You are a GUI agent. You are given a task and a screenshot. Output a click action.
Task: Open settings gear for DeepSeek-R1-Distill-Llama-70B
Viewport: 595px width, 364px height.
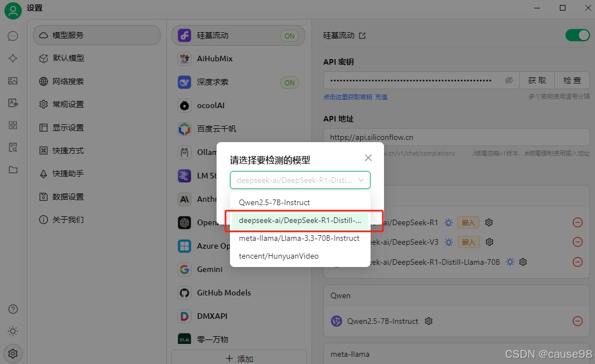(x=523, y=262)
